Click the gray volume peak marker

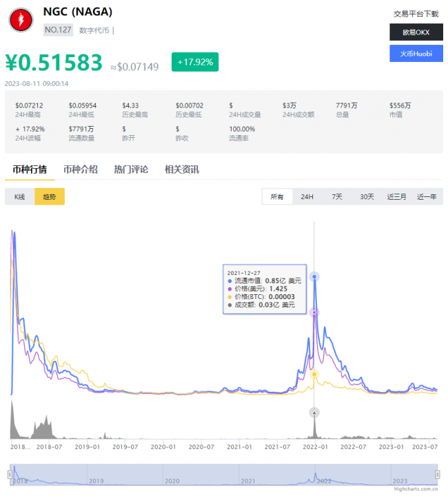pos(314,413)
